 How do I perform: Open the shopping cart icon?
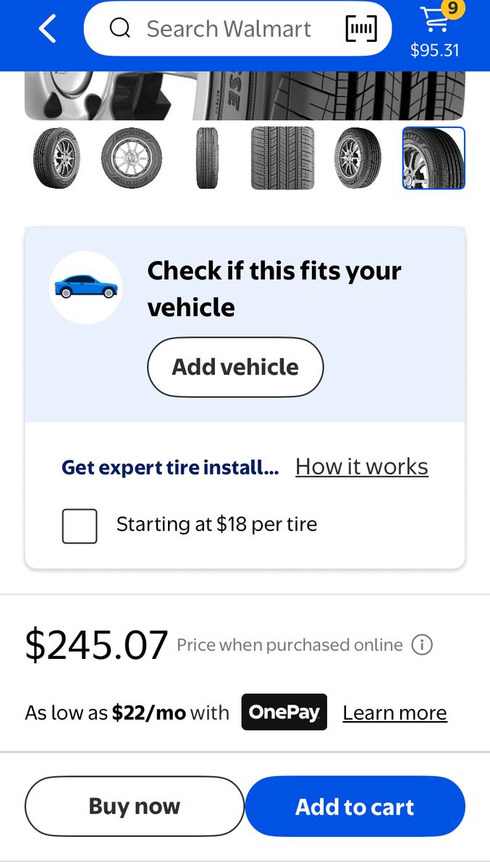pos(435,20)
